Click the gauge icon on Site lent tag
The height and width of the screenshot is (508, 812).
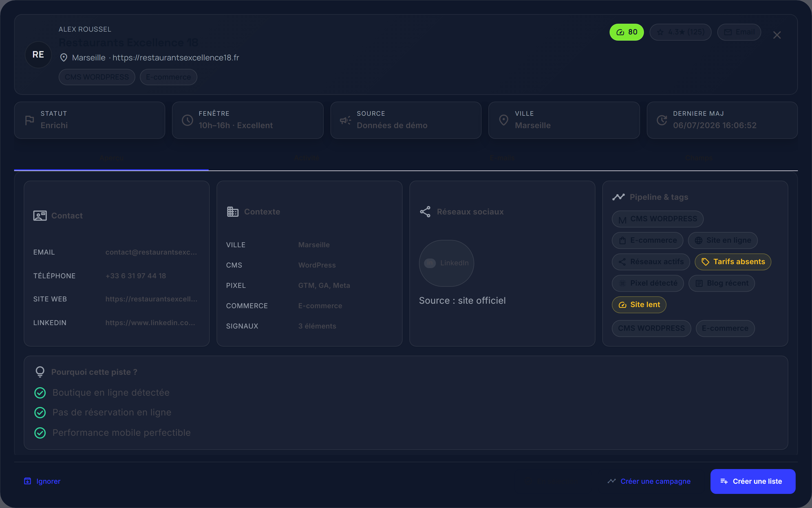[623, 305]
